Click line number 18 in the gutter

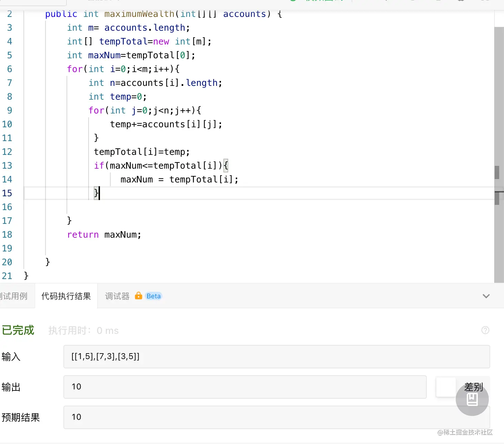click(7, 235)
